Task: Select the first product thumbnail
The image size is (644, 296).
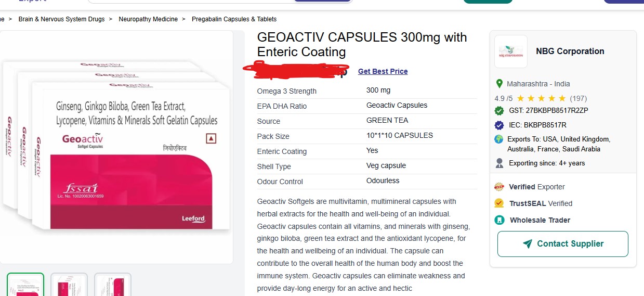Action: click(x=25, y=285)
